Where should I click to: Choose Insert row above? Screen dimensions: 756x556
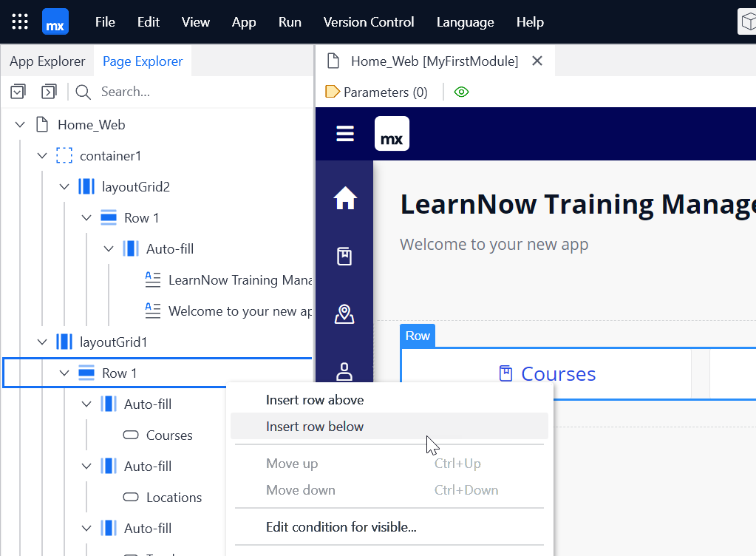(389, 400)
